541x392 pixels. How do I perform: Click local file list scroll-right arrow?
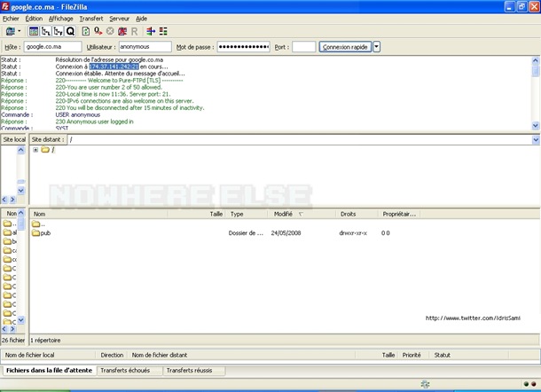click(x=12, y=329)
